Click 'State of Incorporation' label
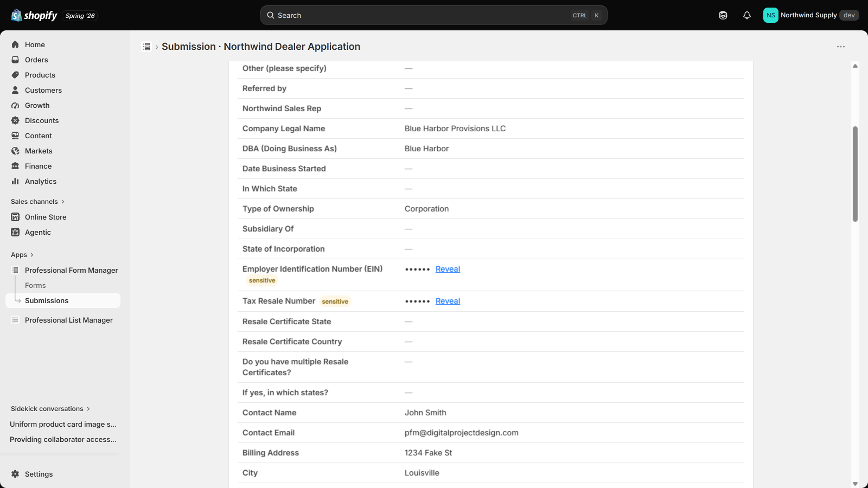The height and width of the screenshot is (488, 868). (283, 249)
